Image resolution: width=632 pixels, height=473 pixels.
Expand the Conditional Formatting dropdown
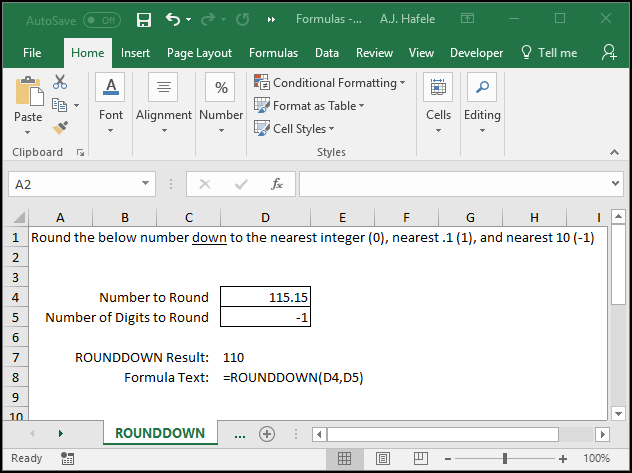click(402, 83)
